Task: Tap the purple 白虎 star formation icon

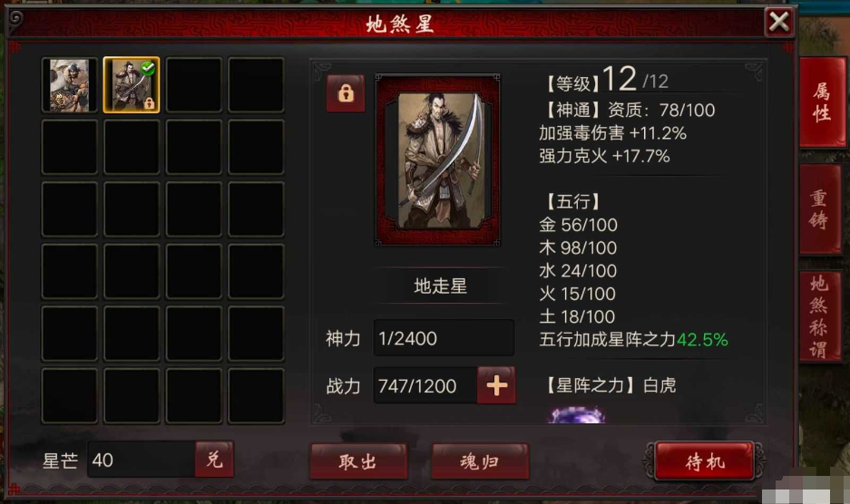Action: pos(577,415)
